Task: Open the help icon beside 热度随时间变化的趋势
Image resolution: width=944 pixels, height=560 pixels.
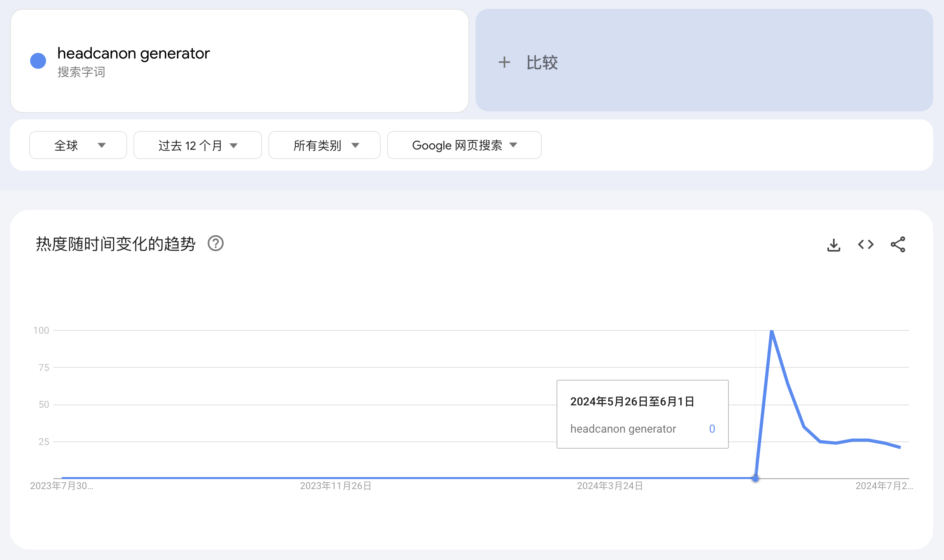Action: tap(216, 244)
